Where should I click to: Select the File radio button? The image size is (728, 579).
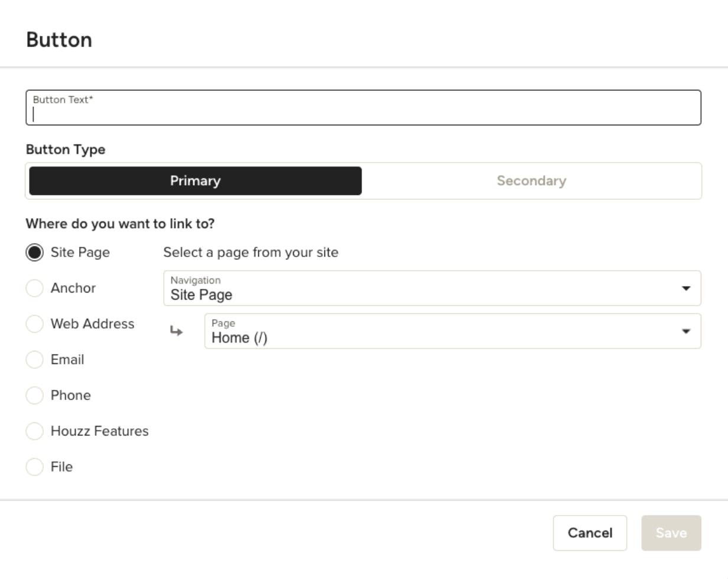point(35,467)
